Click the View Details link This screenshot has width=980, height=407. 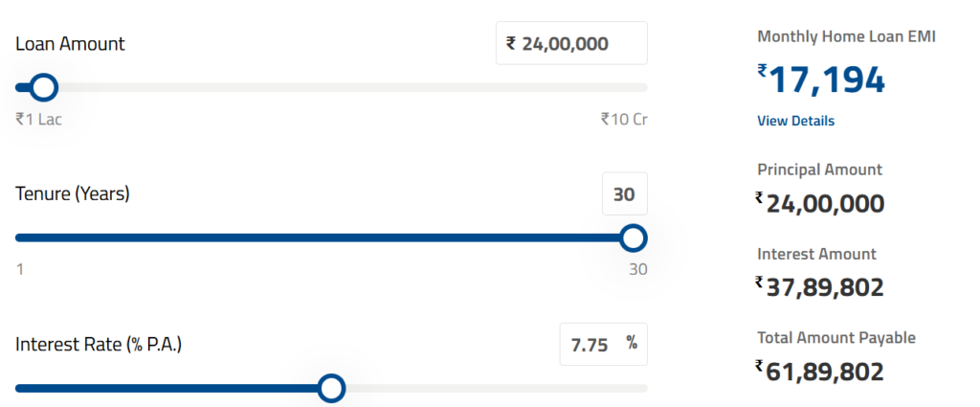pyautogui.click(x=795, y=121)
